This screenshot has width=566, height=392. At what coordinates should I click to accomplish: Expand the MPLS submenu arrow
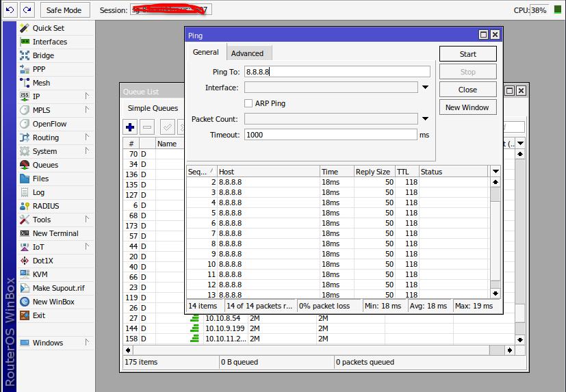[x=87, y=109]
